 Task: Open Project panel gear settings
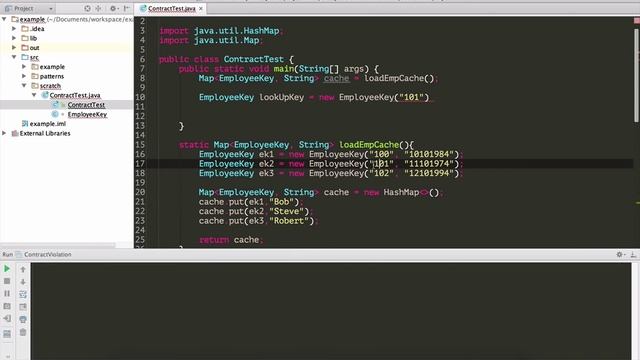coord(113,8)
